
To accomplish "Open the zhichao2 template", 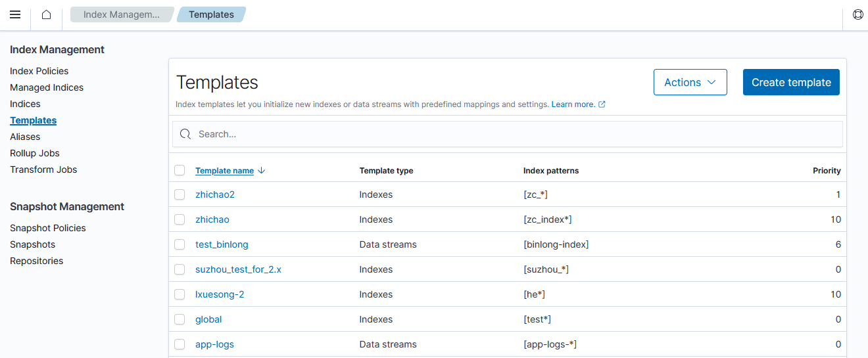I will [215, 194].
